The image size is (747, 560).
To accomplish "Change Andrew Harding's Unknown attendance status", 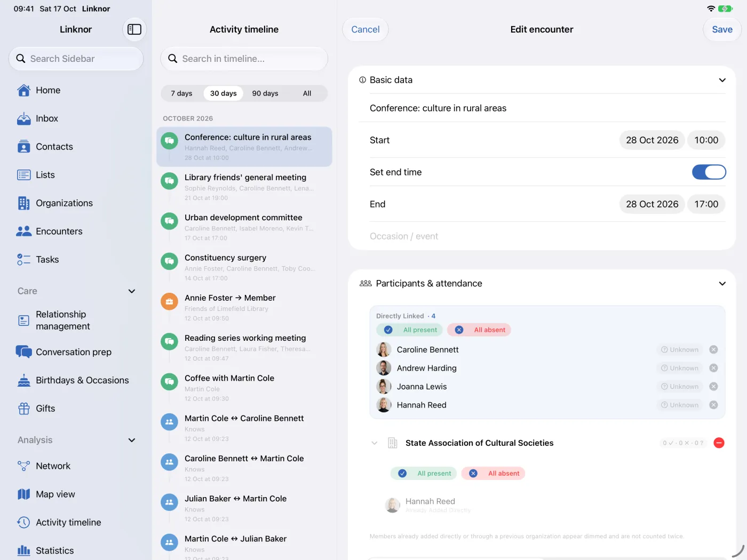I will [680, 368].
